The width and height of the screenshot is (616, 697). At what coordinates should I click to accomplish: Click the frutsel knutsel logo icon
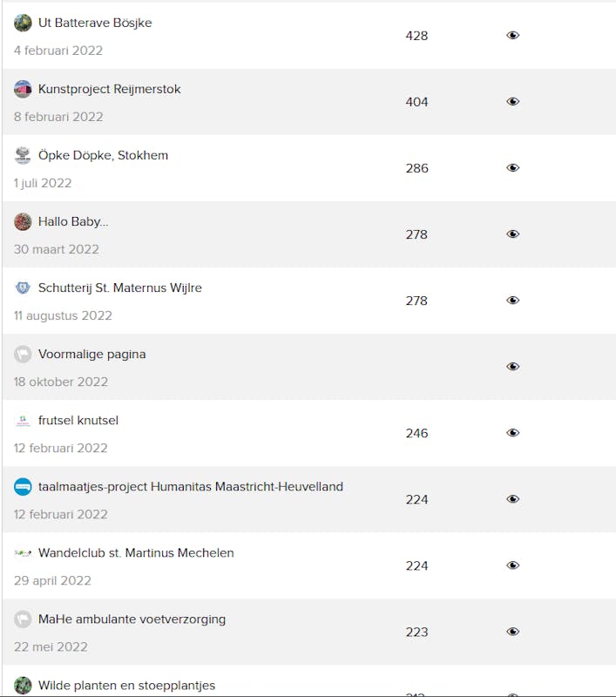coord(23,420)
